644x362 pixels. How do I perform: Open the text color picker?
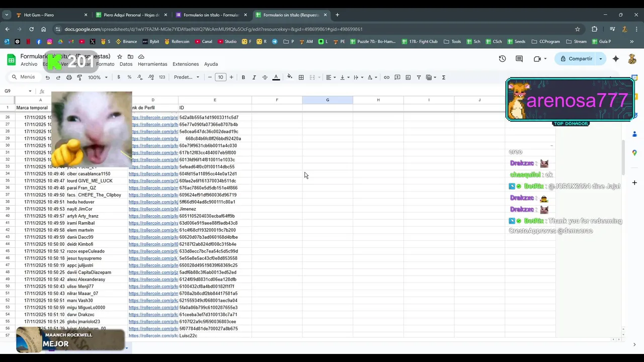tap(276, 77)
